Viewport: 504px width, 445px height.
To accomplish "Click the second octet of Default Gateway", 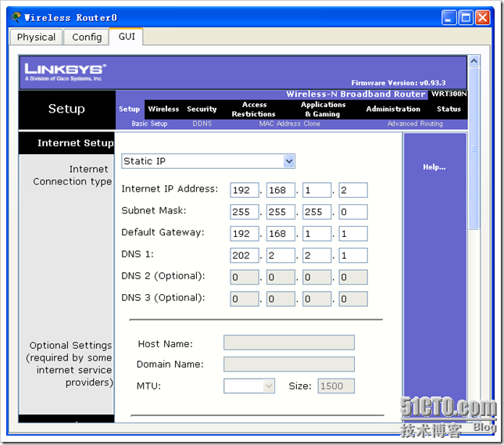I will (x=281, y=234).
